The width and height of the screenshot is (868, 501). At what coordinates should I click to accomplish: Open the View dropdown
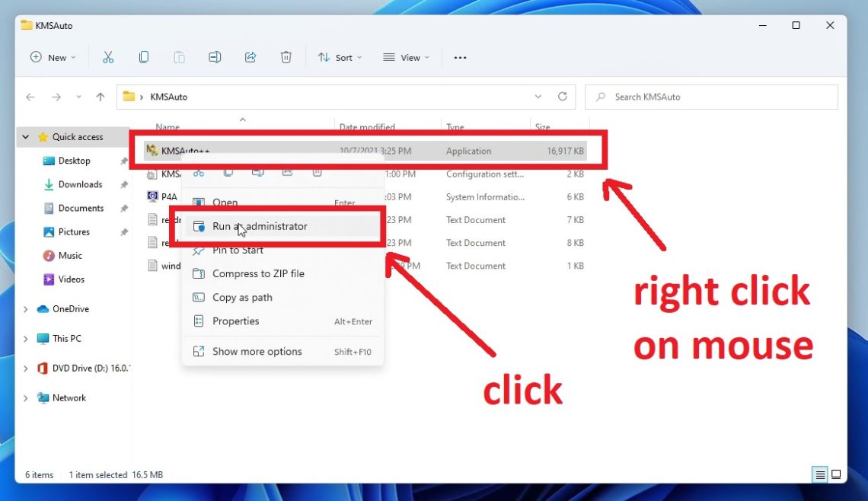tap(406, 57)
